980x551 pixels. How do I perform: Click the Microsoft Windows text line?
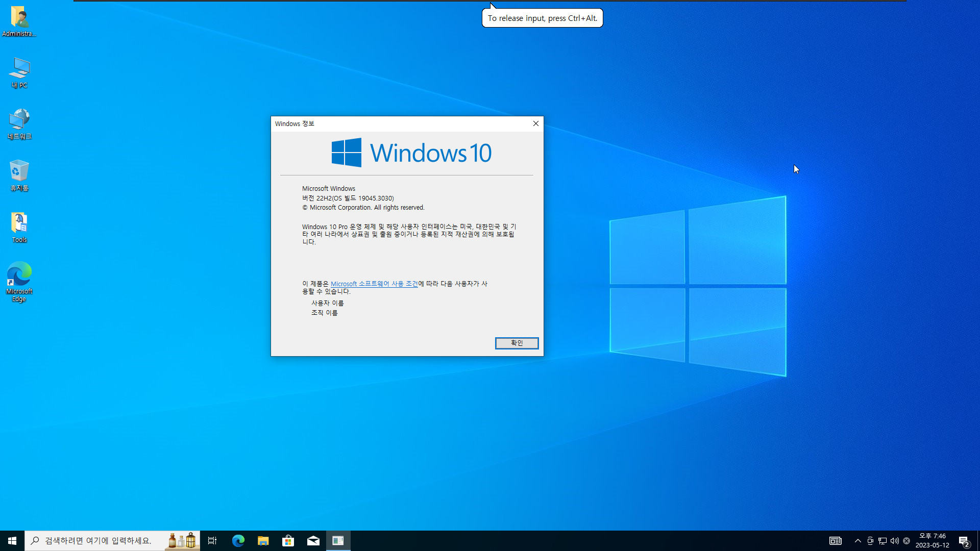(329, 189)
